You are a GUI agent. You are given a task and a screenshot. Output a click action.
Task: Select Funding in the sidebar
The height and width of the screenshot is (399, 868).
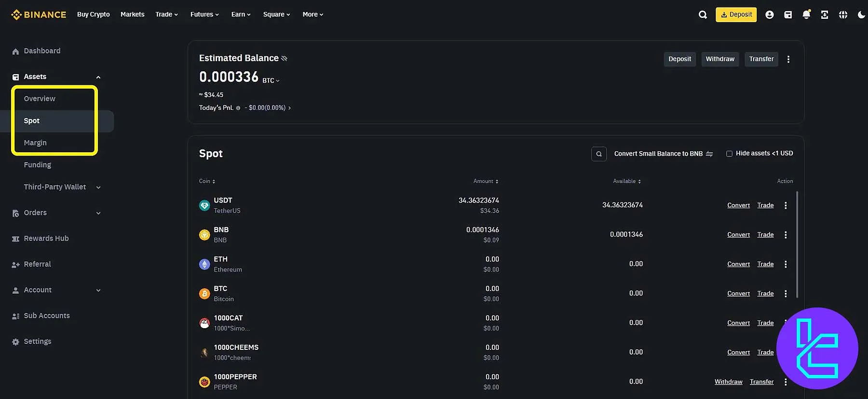tap(37, 165)
